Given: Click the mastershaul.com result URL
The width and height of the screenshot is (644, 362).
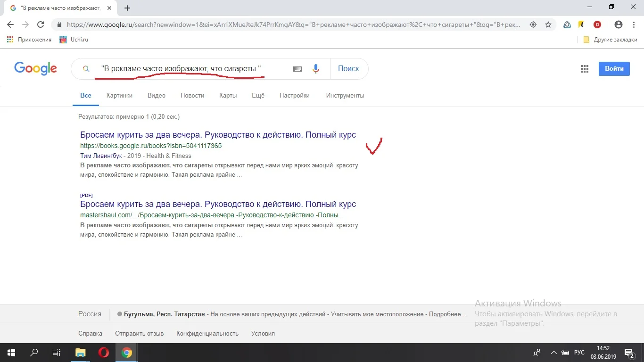Looking at the screenshot, I should [x=212, y=215].
